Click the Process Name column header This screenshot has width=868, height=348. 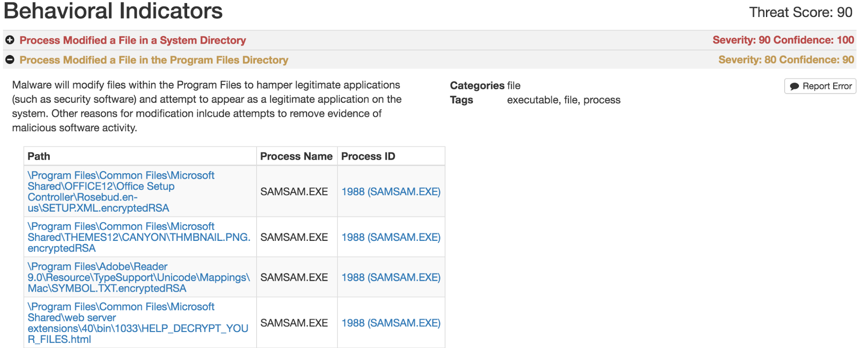pyautogui.click(x=297, y=156)
